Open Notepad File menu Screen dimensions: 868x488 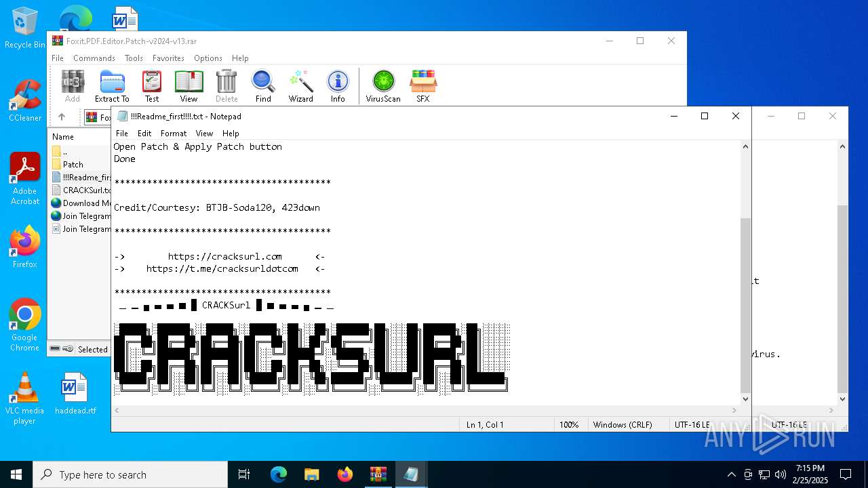(x=122, y=134)
